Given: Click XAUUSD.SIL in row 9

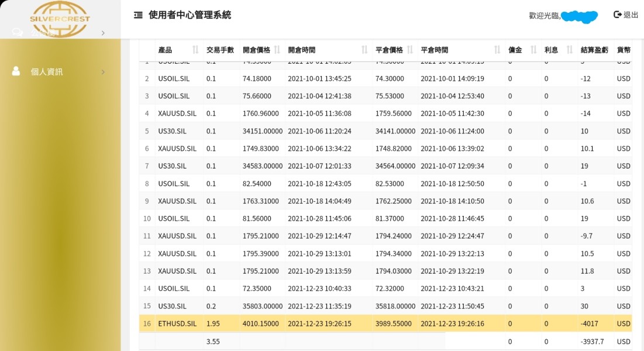Looking at the screenshot, I should [177, 201].
